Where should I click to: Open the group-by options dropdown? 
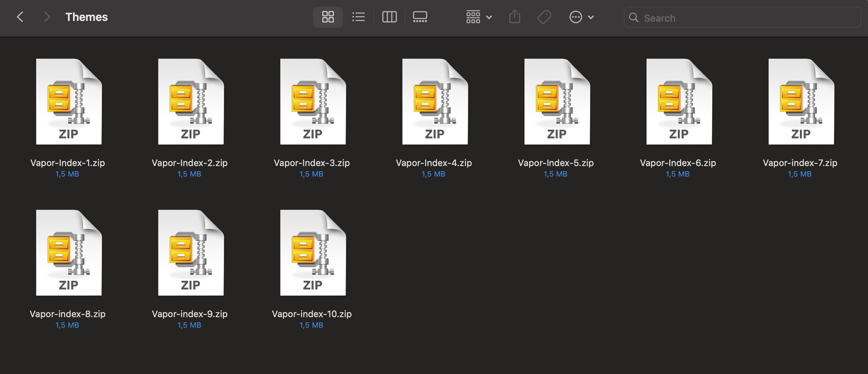coord(479,17)
